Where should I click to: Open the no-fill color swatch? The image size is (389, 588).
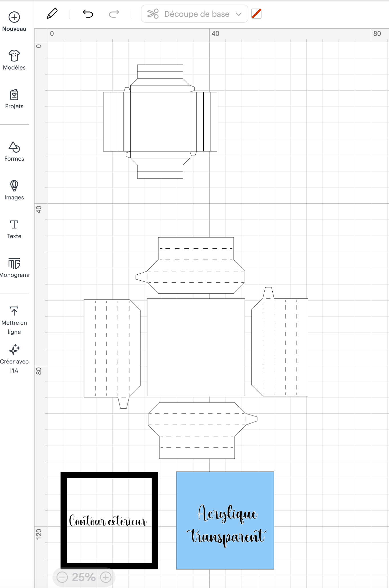(x=256, y=14)
